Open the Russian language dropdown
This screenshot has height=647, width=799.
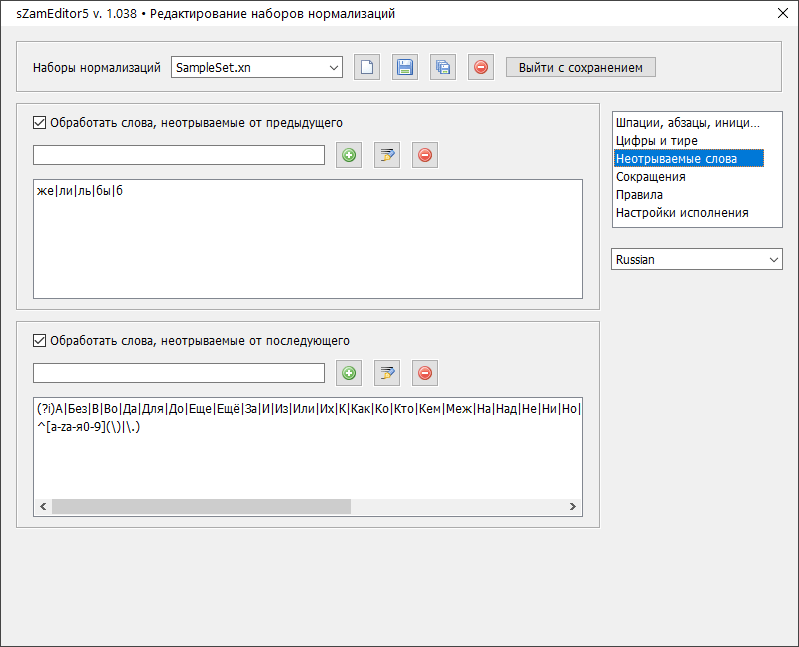[x=696, y=259]
